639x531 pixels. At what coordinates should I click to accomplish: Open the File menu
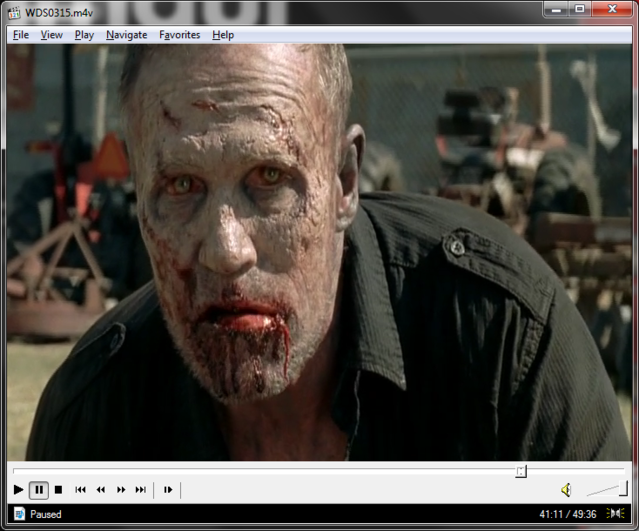coord(21,35)
